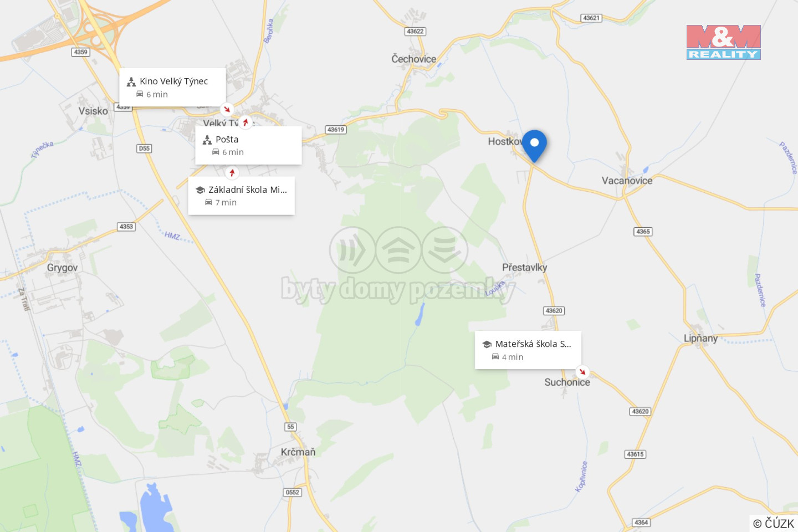This screenshot has width=798, height=532.
Task: Click the Čechovice town label
Action: click(414, 59)
